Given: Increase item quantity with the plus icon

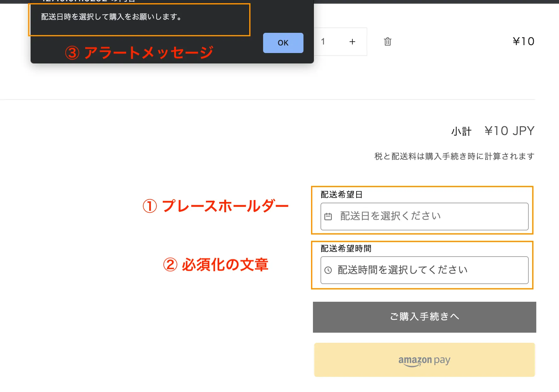Looking at the screenshot, I should pos(352,42).
